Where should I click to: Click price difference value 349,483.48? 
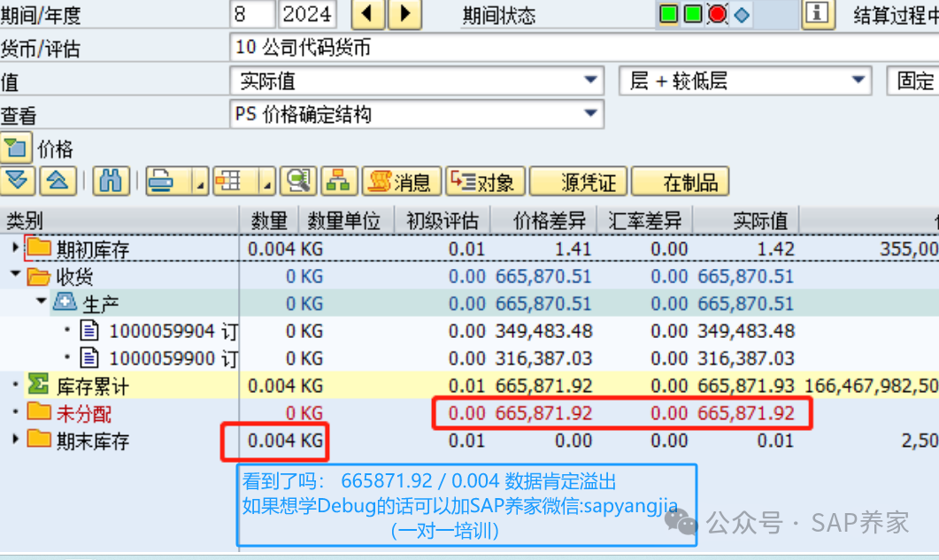pyautogui.click(x=543, y=331)
